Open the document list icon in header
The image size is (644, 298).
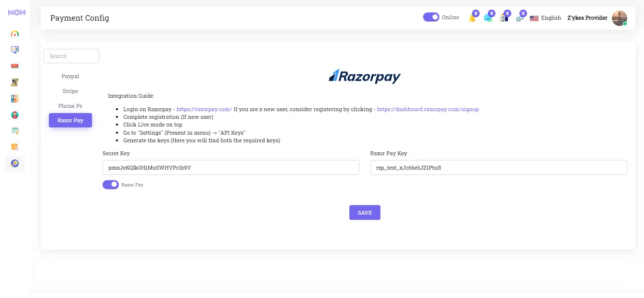[504, 18]
